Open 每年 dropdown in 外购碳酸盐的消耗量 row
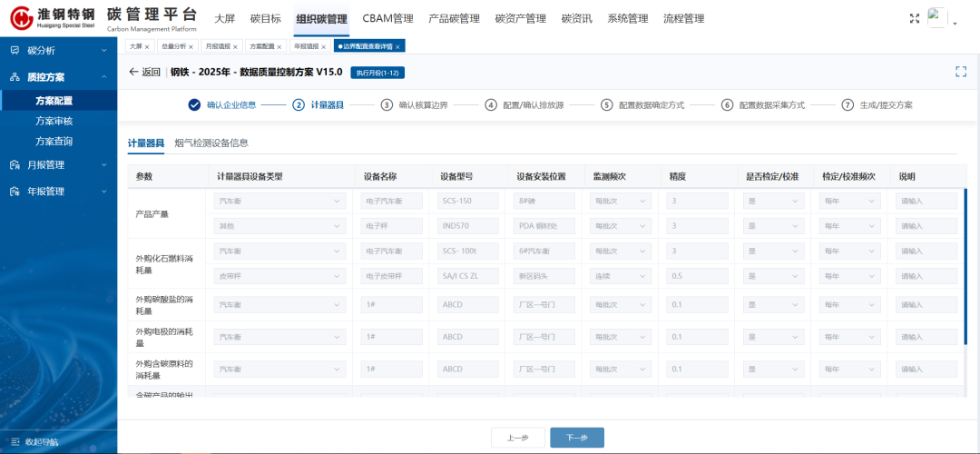 tap(850, 304)
